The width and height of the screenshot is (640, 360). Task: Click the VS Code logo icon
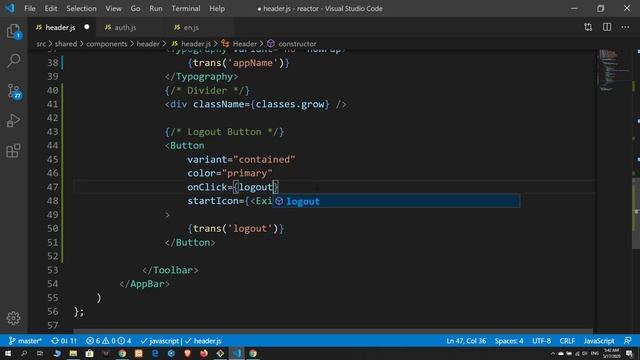pos(9,8)
